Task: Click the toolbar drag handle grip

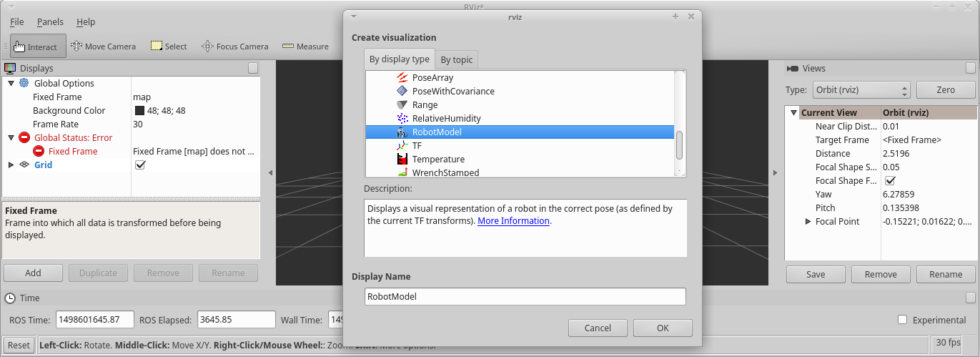Action: click(6, 46)
